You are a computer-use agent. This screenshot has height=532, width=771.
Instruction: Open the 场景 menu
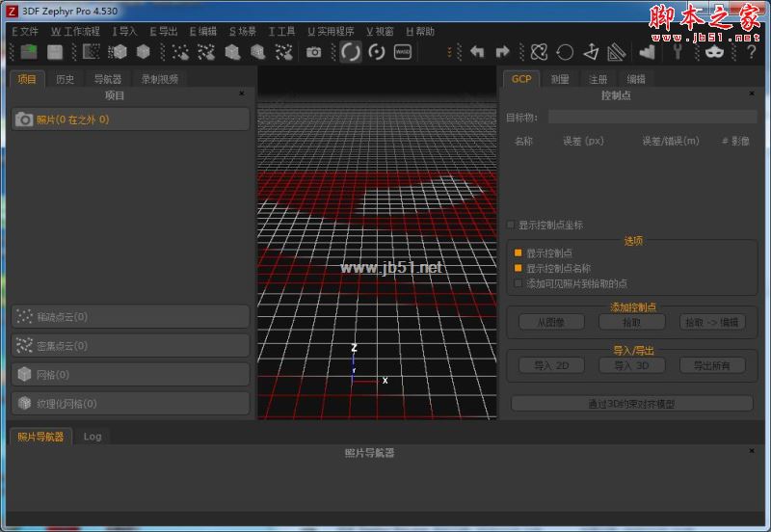pos(243,32)
